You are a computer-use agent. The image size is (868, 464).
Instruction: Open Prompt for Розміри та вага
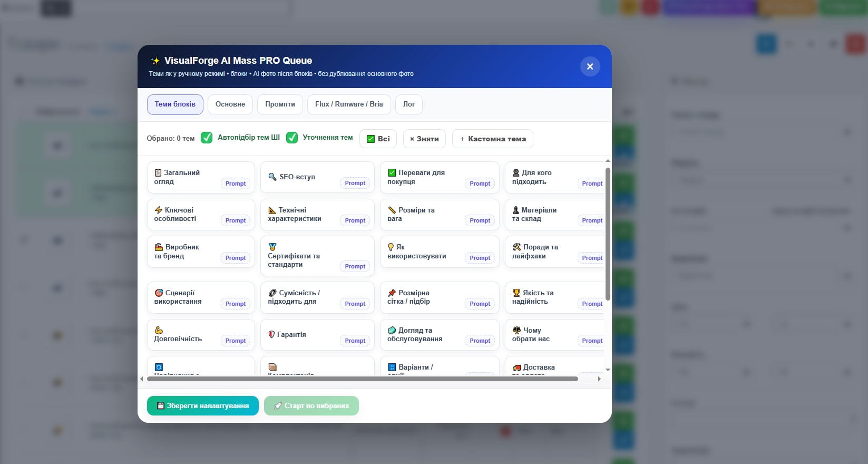click(480, 220)
